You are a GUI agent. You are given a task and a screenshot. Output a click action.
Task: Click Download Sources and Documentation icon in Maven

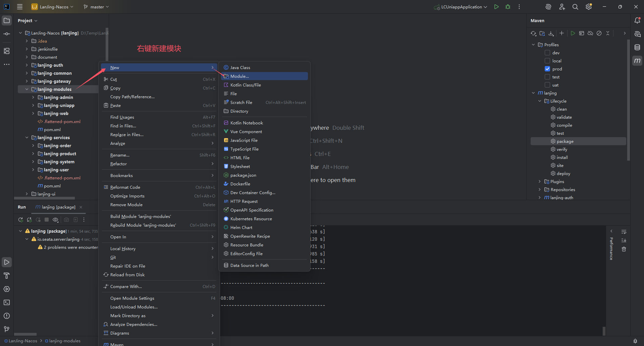pyautogui.click(x=551, y=33)
